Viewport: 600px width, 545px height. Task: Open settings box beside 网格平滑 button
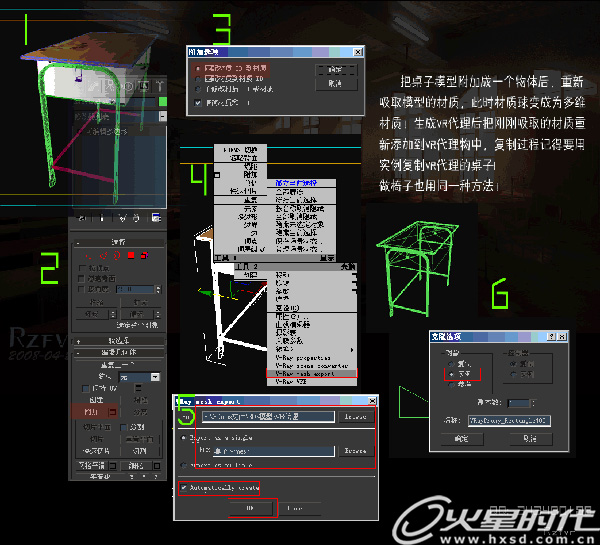click(113, 466)
